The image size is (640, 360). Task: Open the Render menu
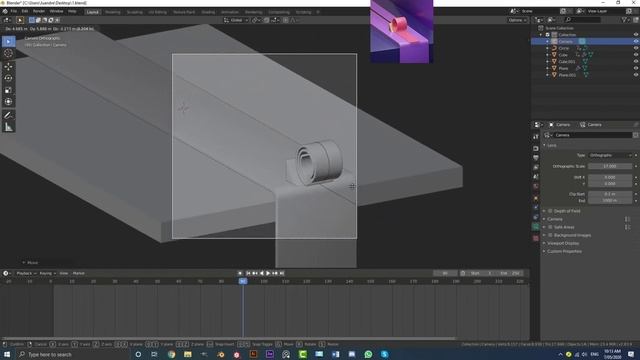(39, 11)
